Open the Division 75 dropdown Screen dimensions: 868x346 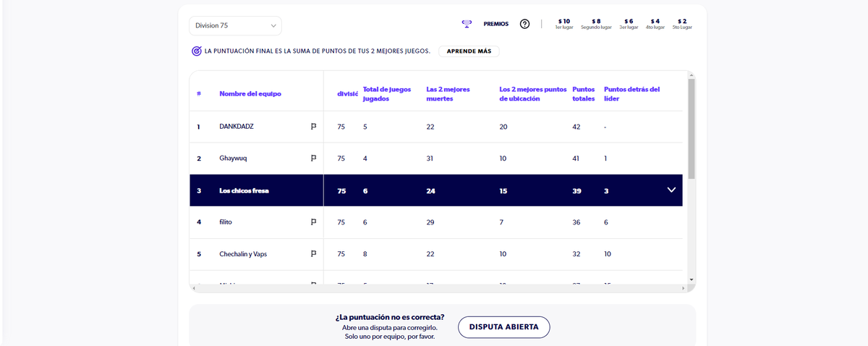click(x=235, y=25)
